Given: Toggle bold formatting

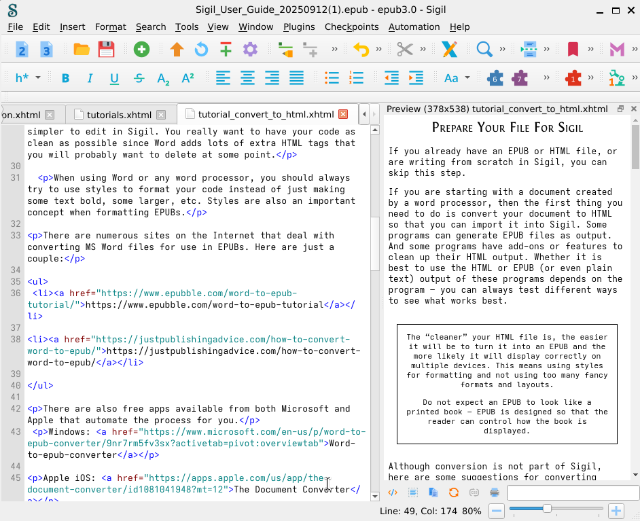Looking at the screenshot, I should (x=66, y=77).
